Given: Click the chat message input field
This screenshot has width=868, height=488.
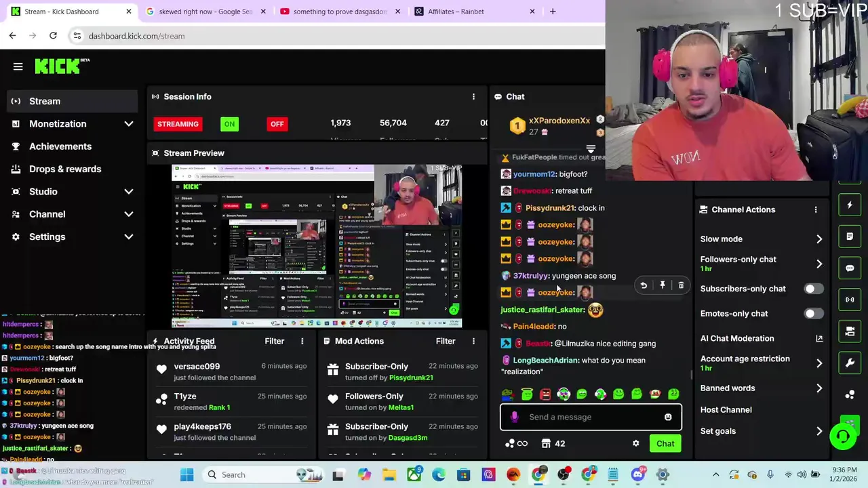Looking at the screenshot, I should [591, 417].
